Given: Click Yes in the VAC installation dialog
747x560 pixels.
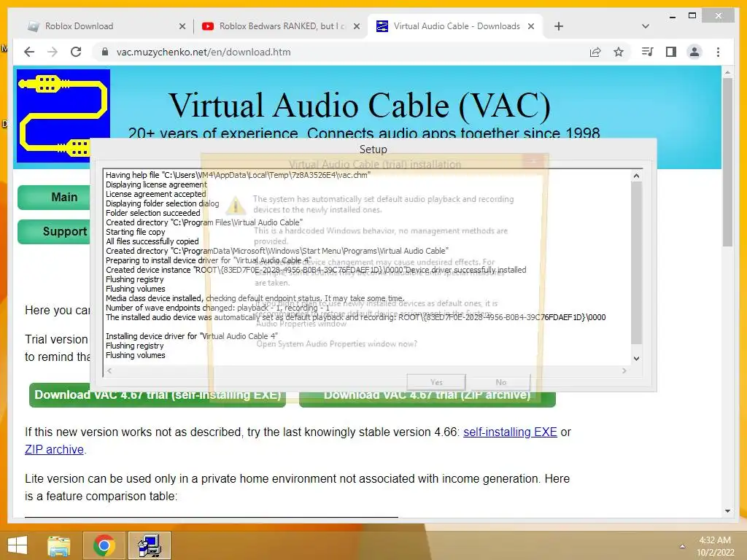Looking at the screenshot, I should click(x=436, y=382).
